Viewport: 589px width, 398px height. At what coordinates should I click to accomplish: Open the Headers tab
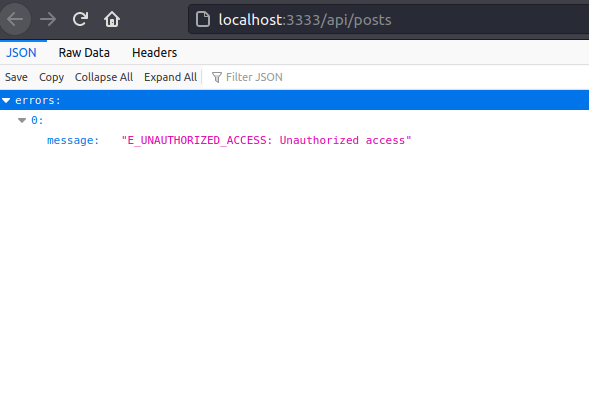tap(154, 53)
